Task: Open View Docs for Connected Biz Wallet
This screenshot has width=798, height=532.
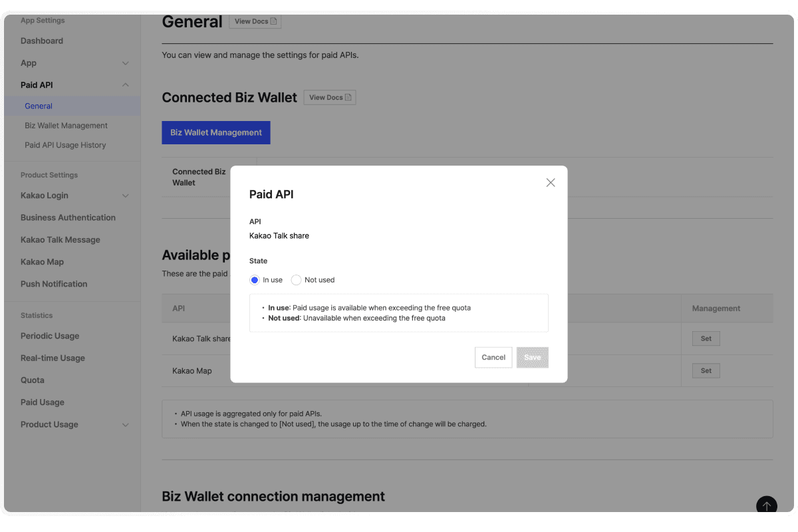Action: [330, 98]
